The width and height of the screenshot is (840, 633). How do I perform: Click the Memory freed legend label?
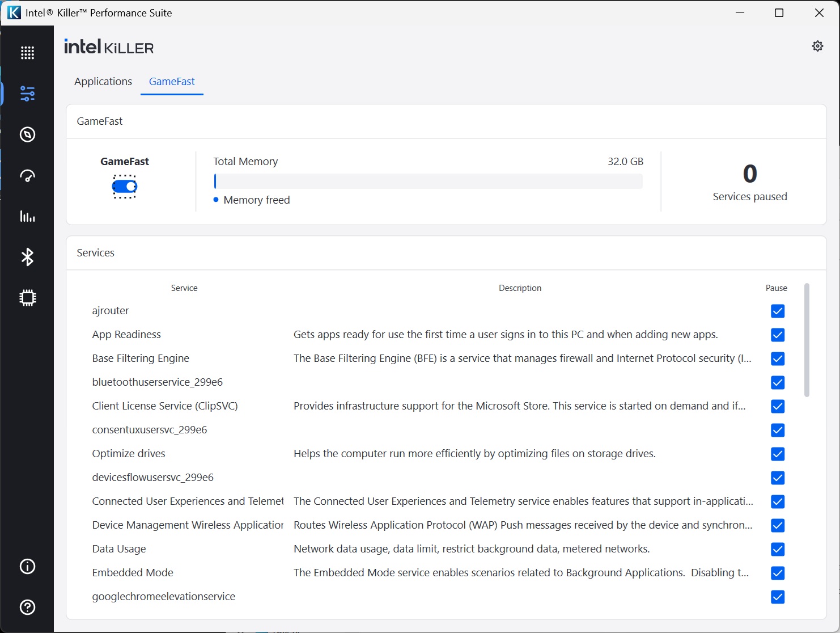pos(257,200)
